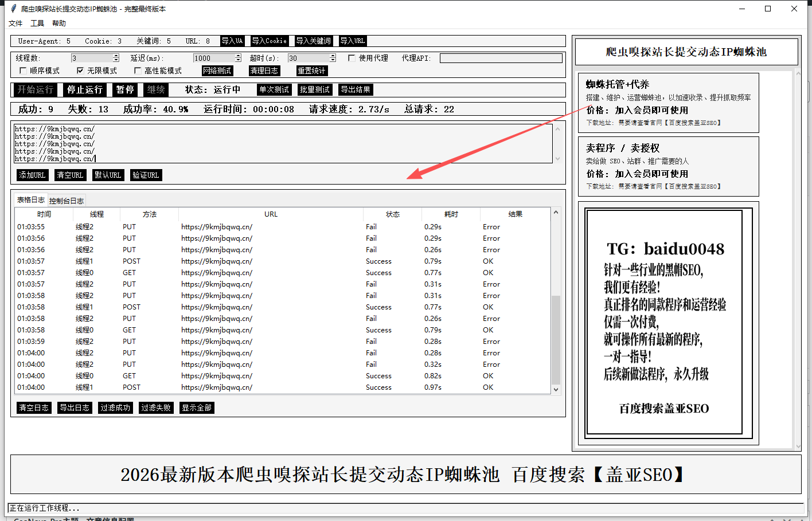
Task: Click the 超时(s) spinner arrows
Action: click(x=333, y=58)
